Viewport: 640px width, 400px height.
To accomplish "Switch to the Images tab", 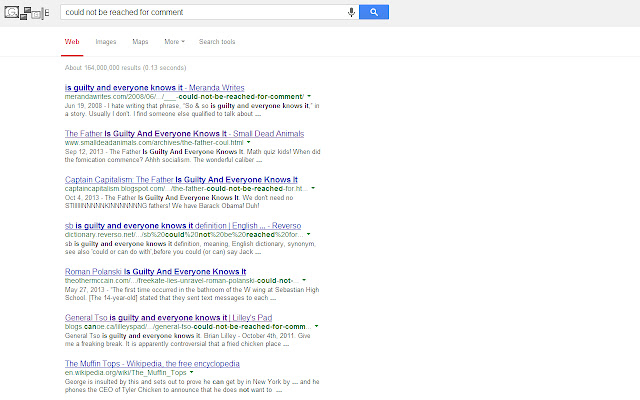I will 105,42.
